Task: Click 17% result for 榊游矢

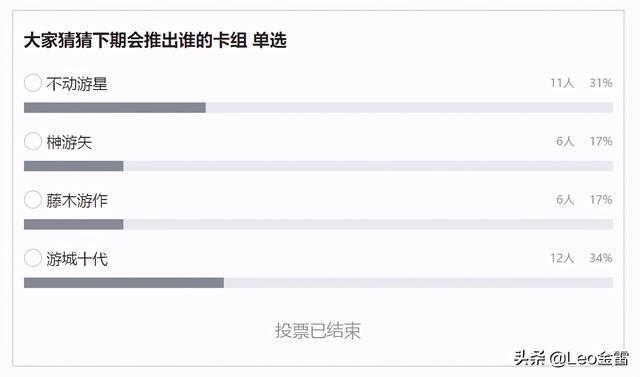Action: click(601, 141)
